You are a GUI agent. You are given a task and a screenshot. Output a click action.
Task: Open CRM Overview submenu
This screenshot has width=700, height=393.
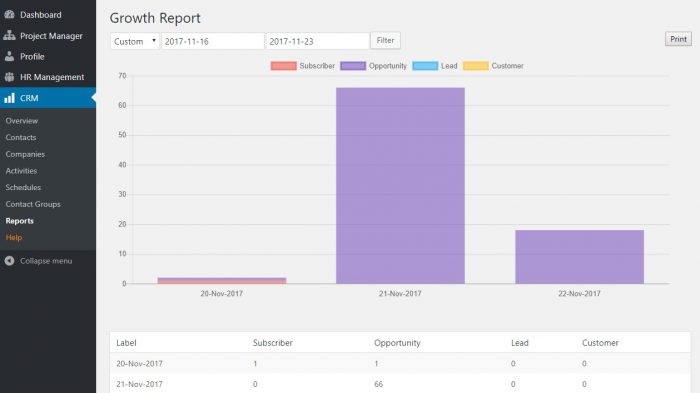pyautogui.click(x=21, y=121)
